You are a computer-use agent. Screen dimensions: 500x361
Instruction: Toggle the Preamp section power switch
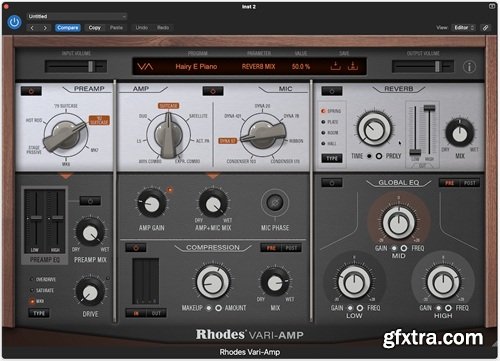click(x=31, y=91)
